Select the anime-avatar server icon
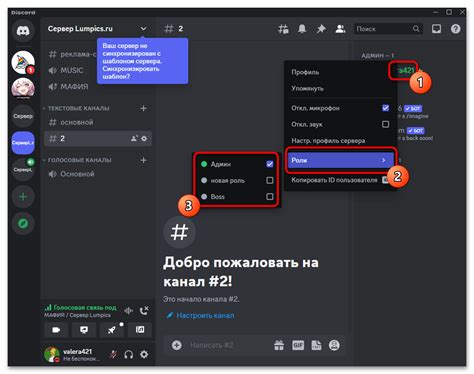 (23, 89)
